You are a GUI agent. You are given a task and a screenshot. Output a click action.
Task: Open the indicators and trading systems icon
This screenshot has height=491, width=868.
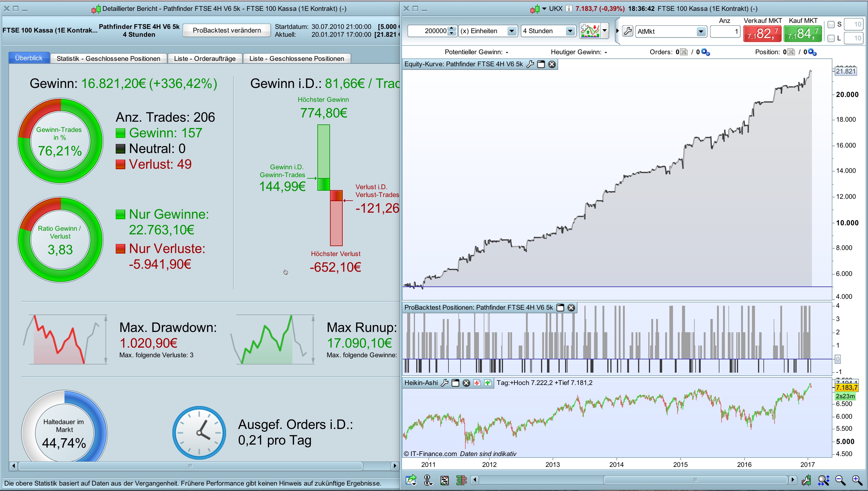click(590, 31)
